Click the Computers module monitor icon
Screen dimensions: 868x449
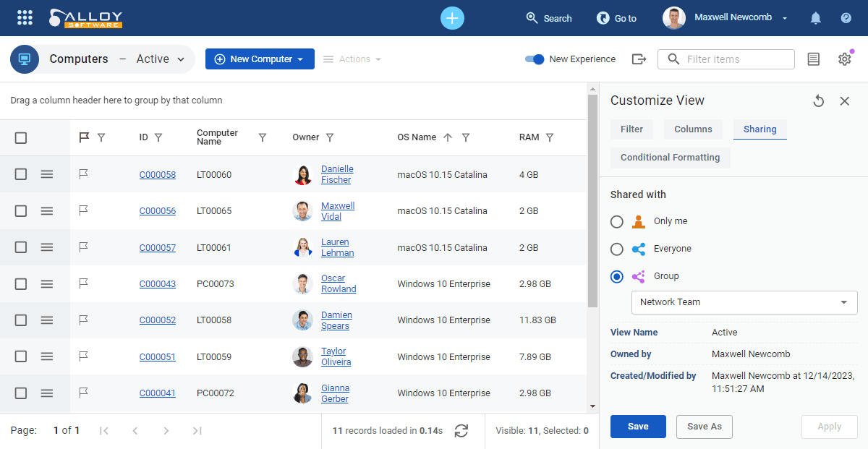coord(25,59)
